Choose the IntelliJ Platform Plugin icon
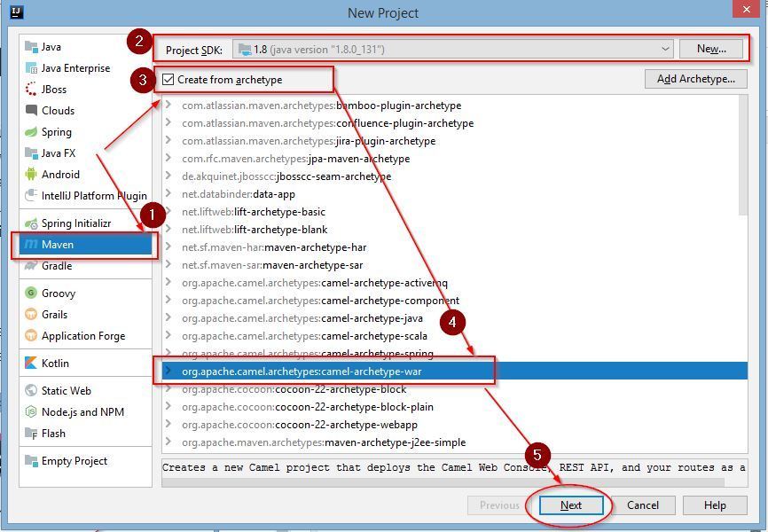This screenshot has width=768, height=532. pos(31,195)
